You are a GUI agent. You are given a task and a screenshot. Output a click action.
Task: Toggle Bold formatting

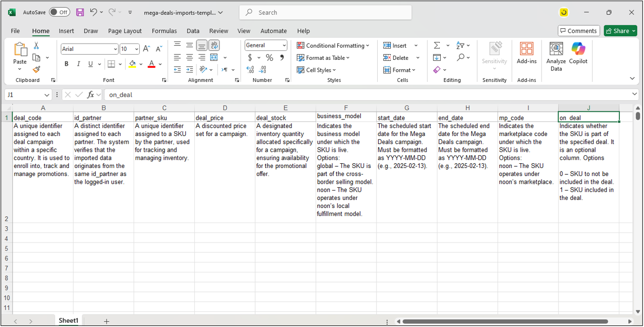coord(66,64)
